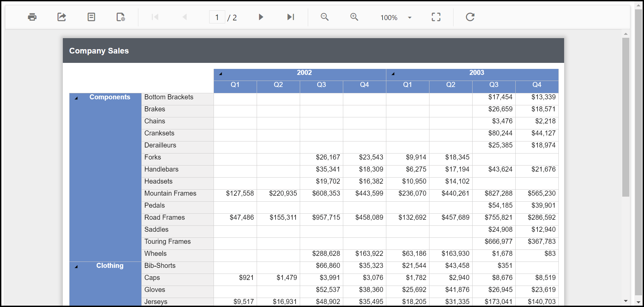Click the Clothing group header text
Screen dimensions: 644x307
(x=110, y=266)
